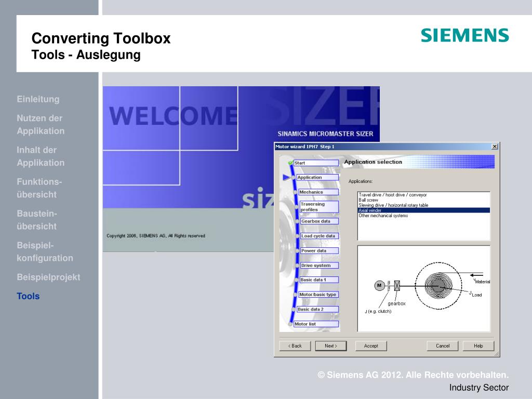The height and width of the screenshot is (399, 532).
Task: Jump to the Motor list step
Action: tap(316, 324)
